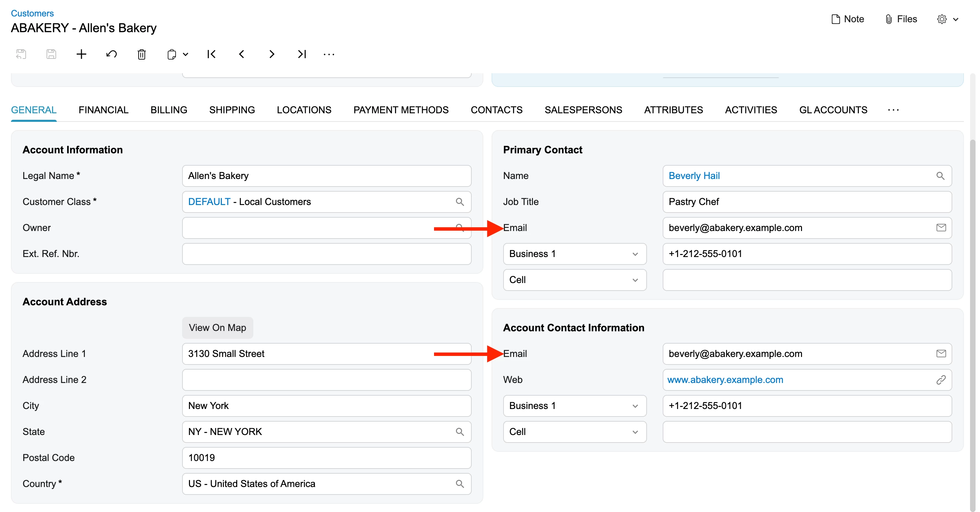Open the settings gear dropdown menu
This screenshot has height=512, width=980.
(947, 19)
